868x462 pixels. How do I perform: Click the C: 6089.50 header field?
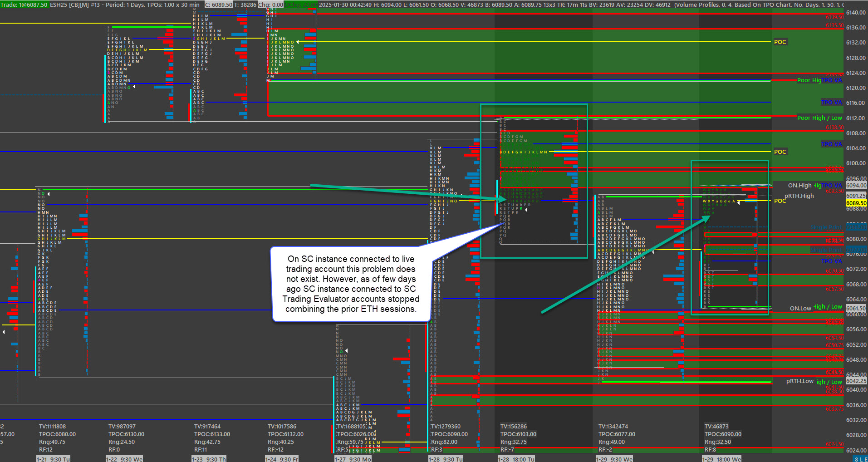coord(219,5)
